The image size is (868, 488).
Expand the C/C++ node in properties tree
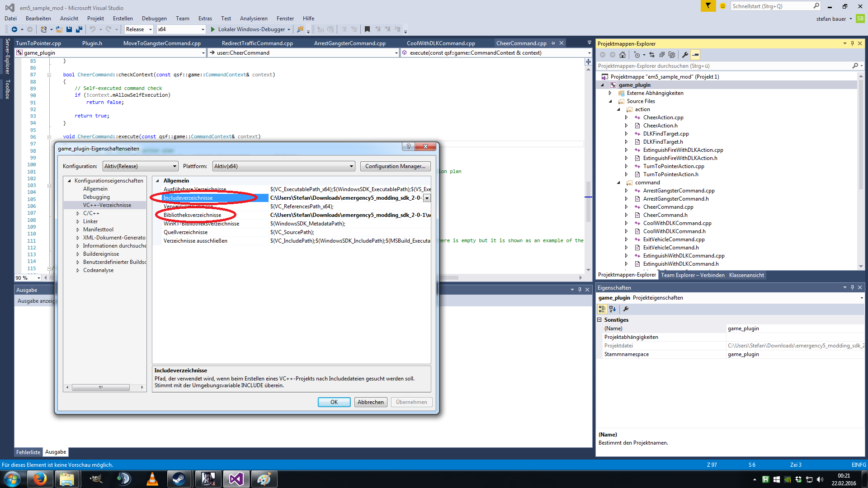pos(78,213)
